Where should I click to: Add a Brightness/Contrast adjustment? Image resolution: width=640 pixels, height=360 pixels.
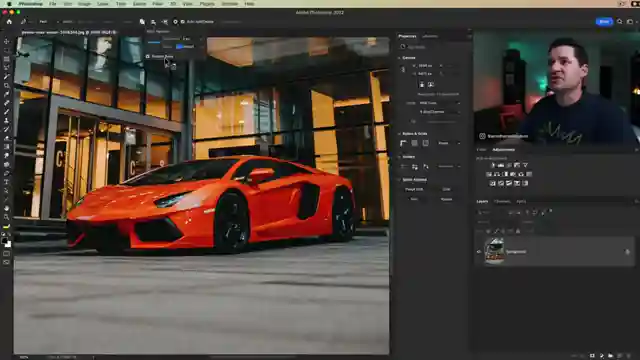(x=493, y=165)
